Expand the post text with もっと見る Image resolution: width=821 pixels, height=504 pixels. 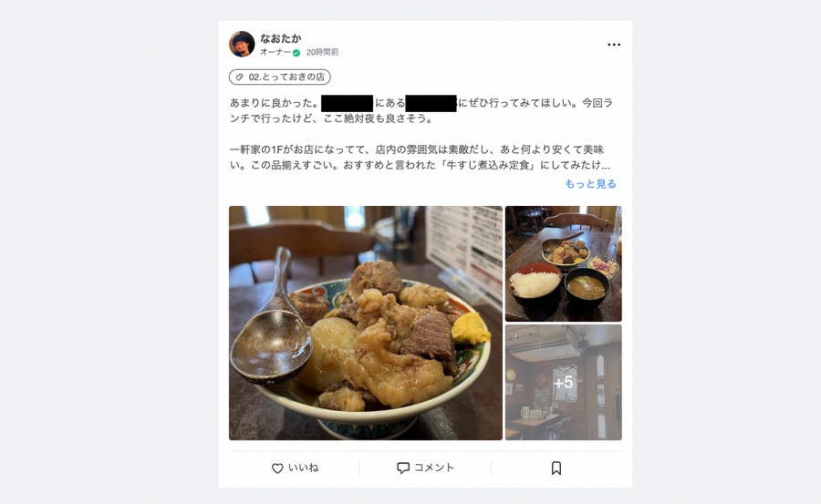click(590, 184)
